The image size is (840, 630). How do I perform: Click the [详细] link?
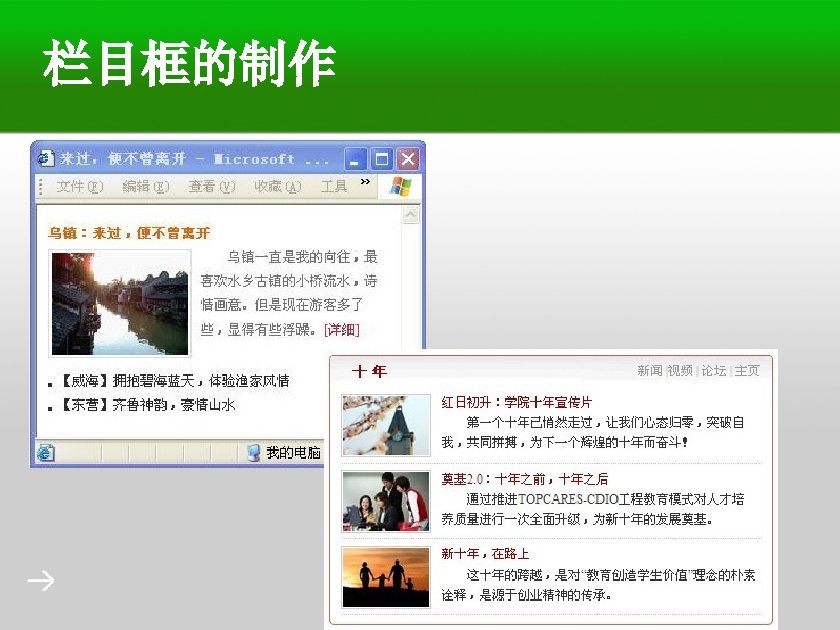pyautogui.click(x=342, y=329)
